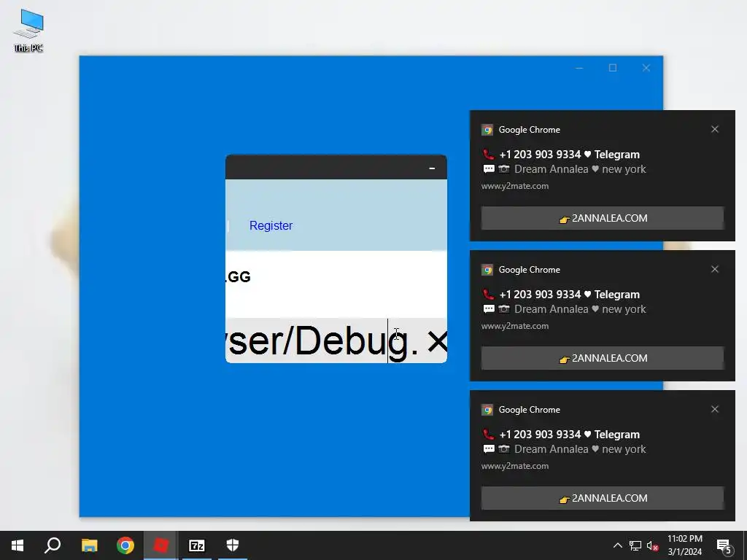Open Windows Security shield in taskbar
Image resolution: width=747 pixels, height=560 pixels.
[x=233, y=545]
